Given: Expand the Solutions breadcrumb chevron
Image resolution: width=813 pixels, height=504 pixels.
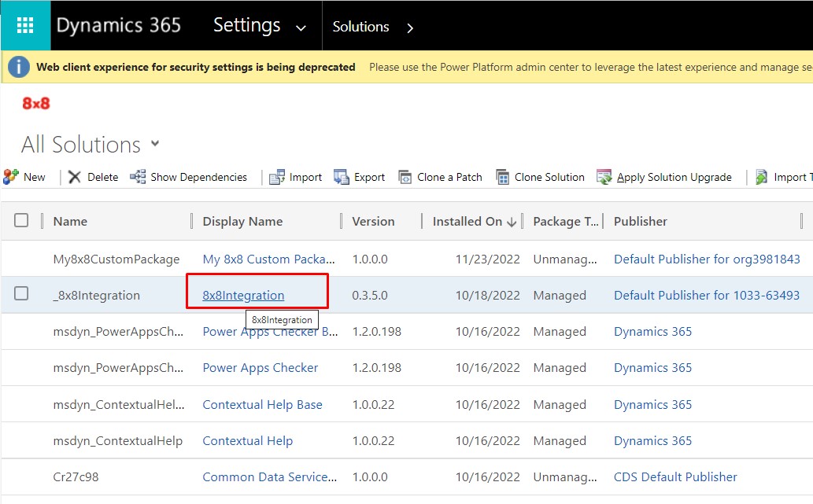Looking at the screenshot, I should point(410,28).
